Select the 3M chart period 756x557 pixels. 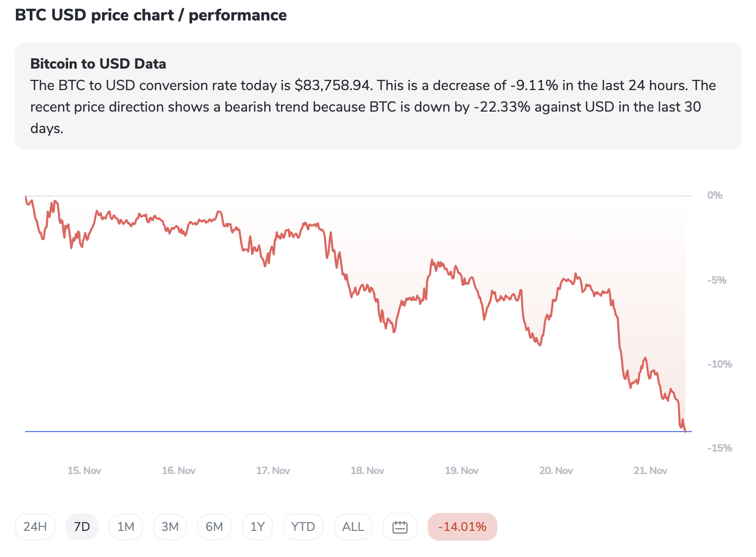[x=170, y=527]
